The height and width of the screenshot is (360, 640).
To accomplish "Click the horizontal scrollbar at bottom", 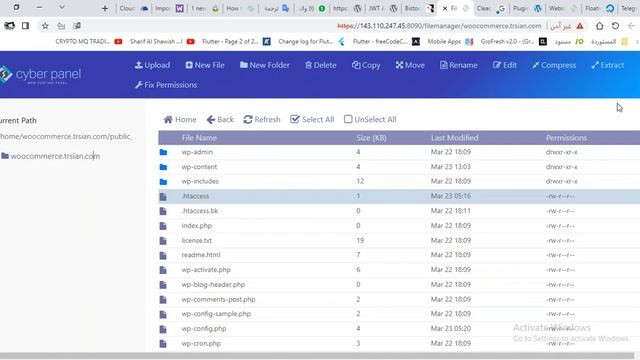I will tap(317, 356).
